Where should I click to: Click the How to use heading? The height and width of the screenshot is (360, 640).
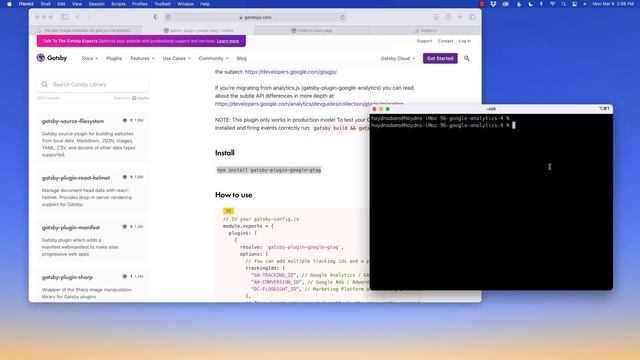coord(233,195)
